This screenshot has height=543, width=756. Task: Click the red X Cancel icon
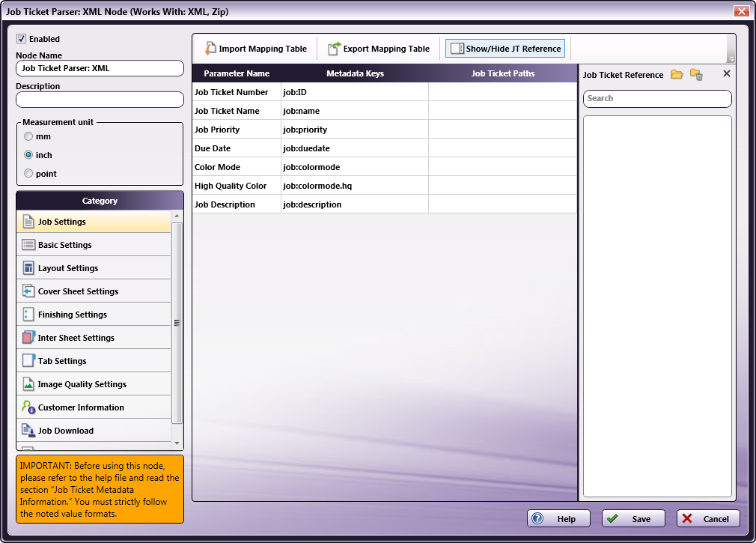(x=687, y=518)
